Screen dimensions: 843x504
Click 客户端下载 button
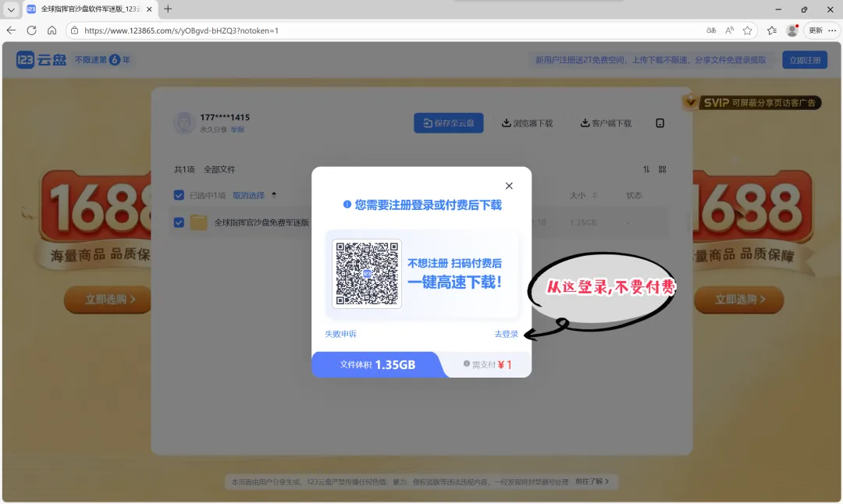(x=606, y=123)
